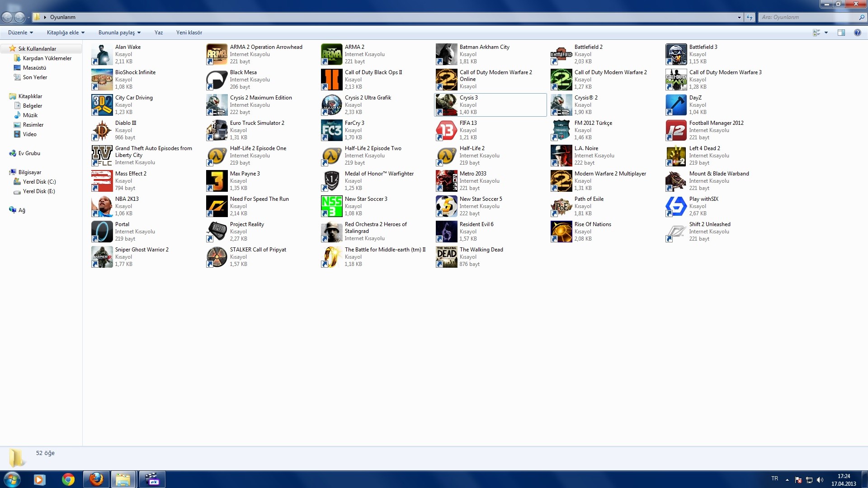The height and width of the screenshot is (488, 868).
Task: Click the TR language indicator
Action: pos(775,479)
